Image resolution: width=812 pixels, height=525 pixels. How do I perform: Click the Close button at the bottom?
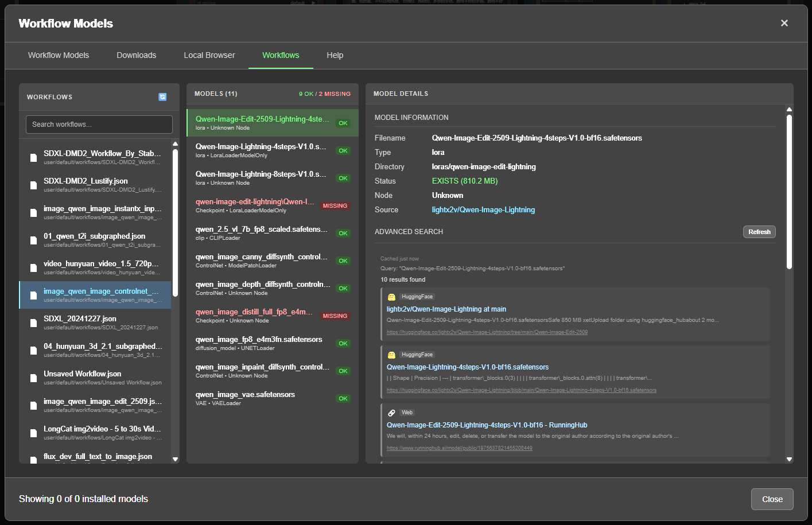(x=772, y=499)
